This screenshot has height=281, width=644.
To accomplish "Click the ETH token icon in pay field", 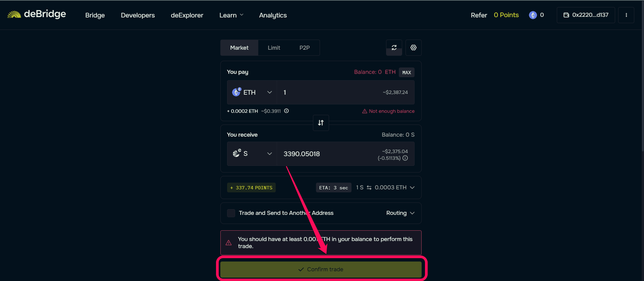I will pyautogui.click(x=236, y=92).
